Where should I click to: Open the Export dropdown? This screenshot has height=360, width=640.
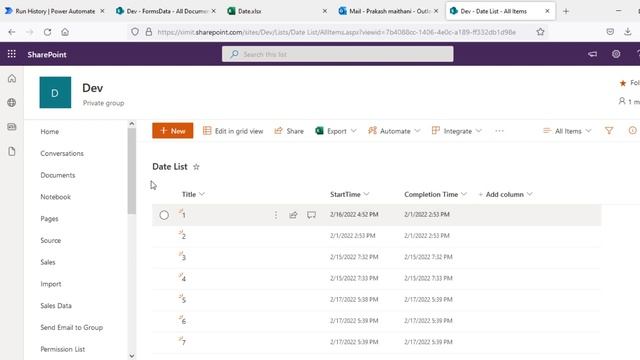pos(336,131)
